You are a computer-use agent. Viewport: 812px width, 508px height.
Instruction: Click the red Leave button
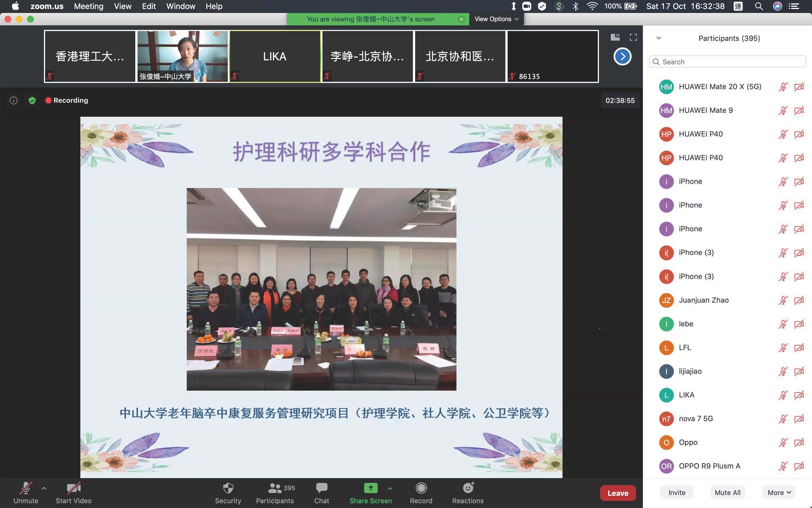[618, 493]
